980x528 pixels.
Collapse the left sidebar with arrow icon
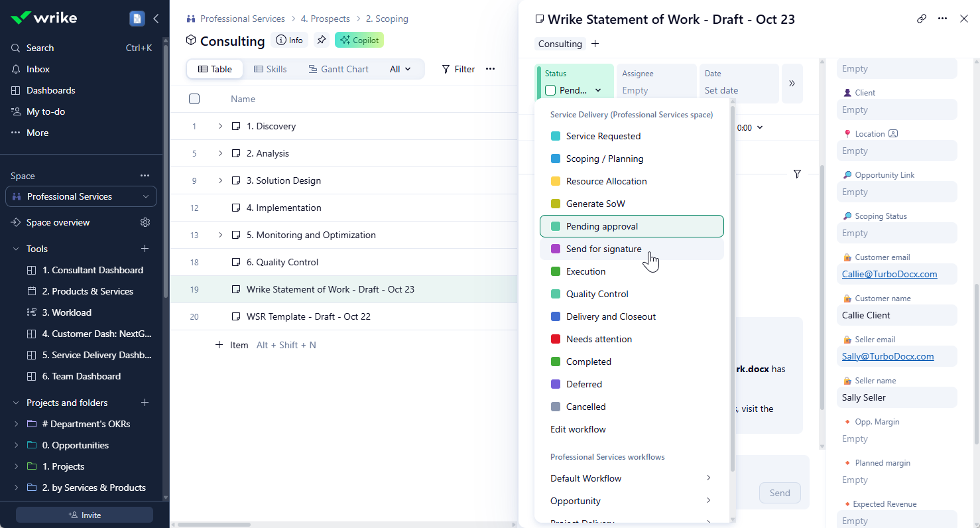(156, 19)
